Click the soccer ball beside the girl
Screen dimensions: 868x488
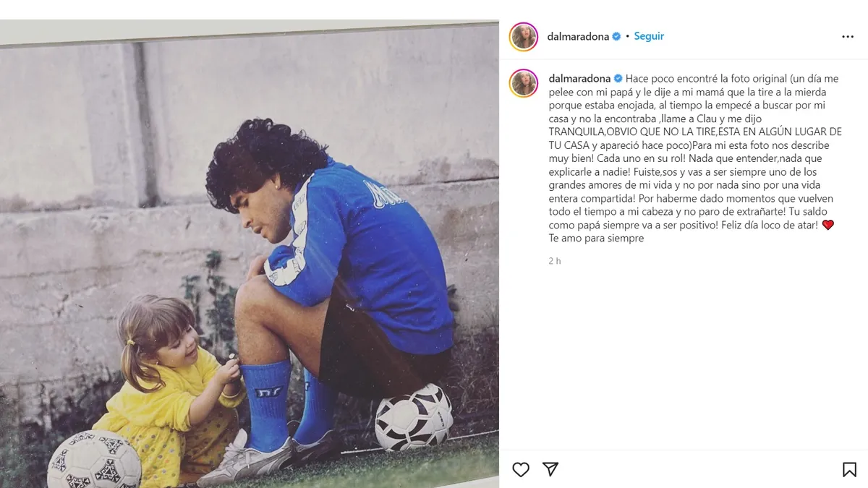[93, 461]
